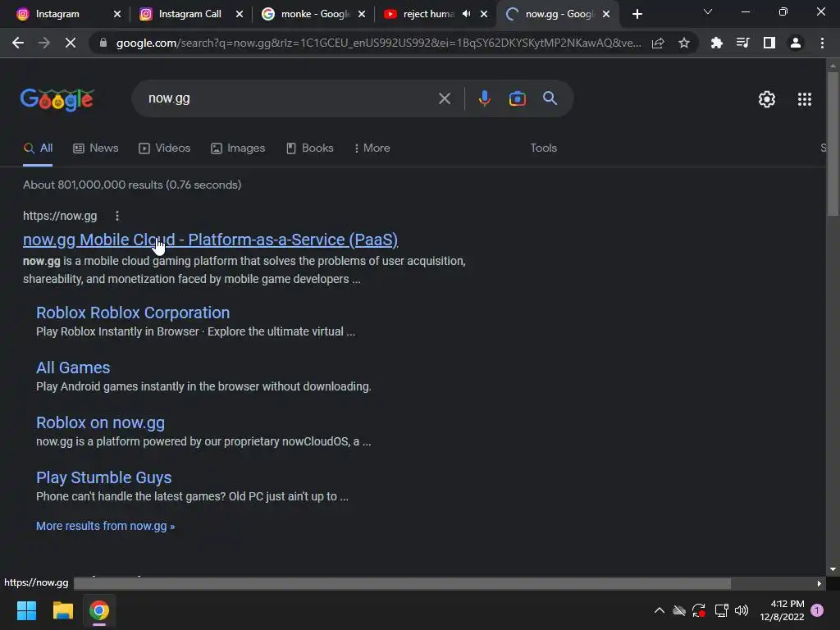
Task: Open the three-dot menu beside https://now.gg
Action: 116,216
